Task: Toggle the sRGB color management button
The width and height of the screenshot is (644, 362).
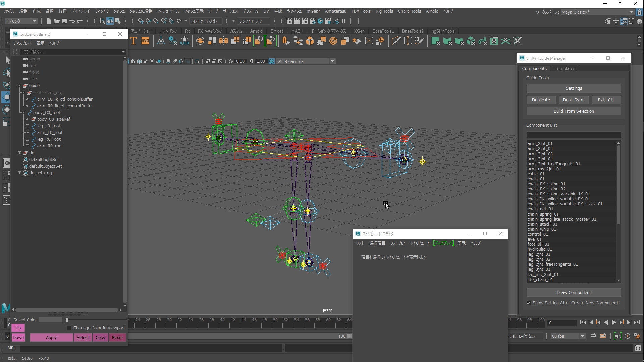Action: click(x=272, y=61)
